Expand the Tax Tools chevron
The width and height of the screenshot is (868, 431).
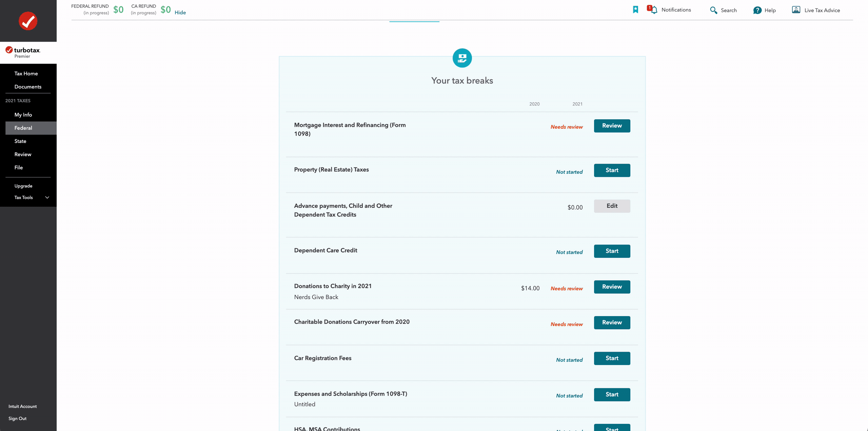click(47, 198)
